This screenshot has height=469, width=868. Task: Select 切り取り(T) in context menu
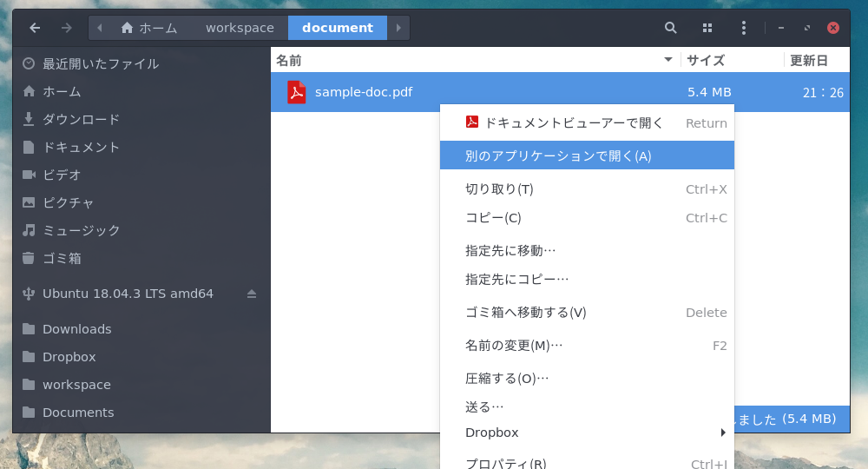tap(587, 188)
